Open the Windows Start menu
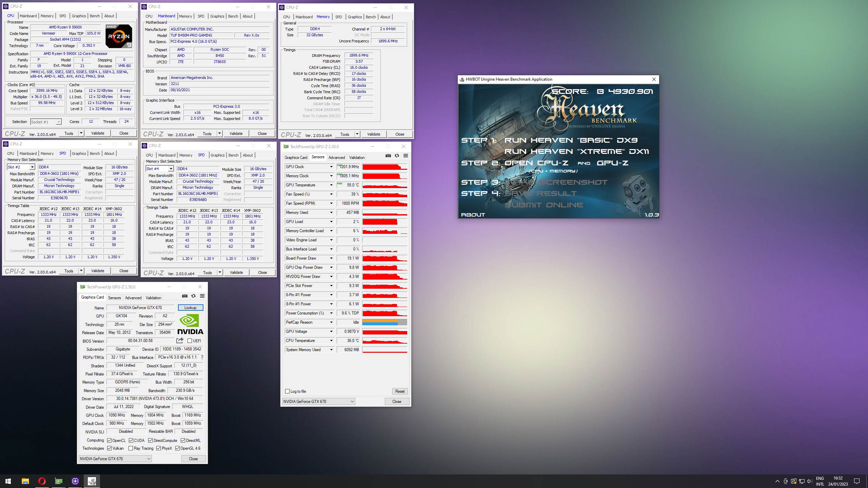Viewport: 868px width, 488px height. pyautogui.click(x=8, y=481)
